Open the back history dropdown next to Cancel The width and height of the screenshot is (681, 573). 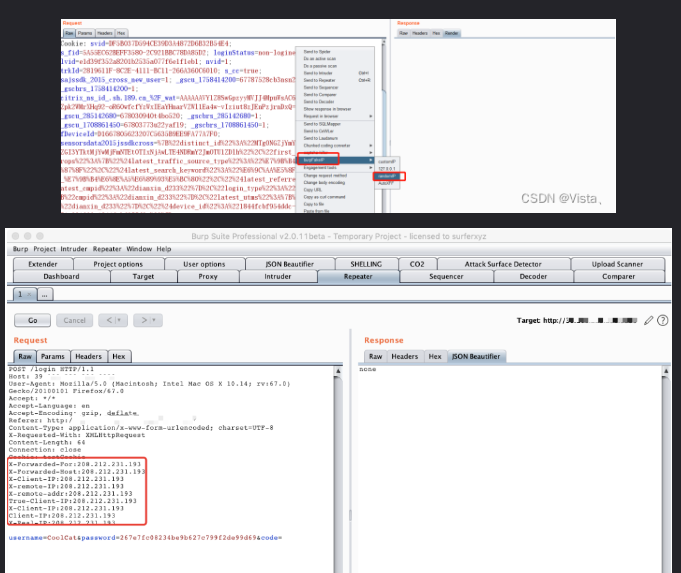113,320
